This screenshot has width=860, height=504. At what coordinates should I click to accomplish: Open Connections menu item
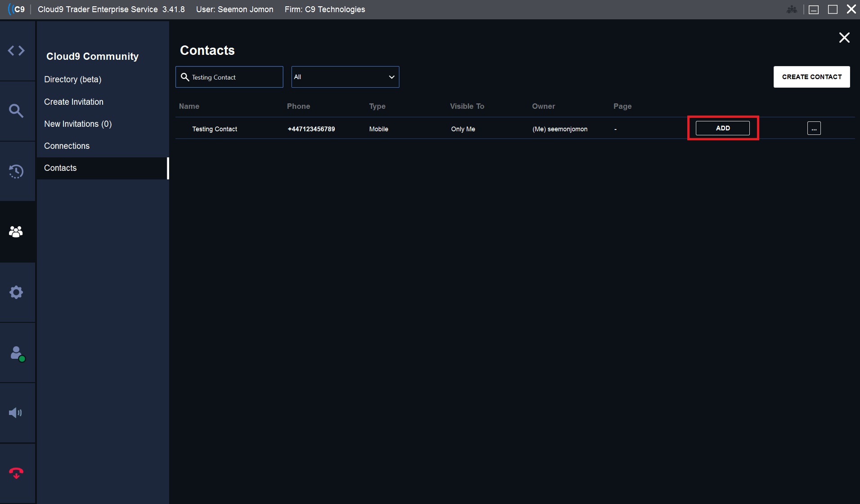click(67, 146)
